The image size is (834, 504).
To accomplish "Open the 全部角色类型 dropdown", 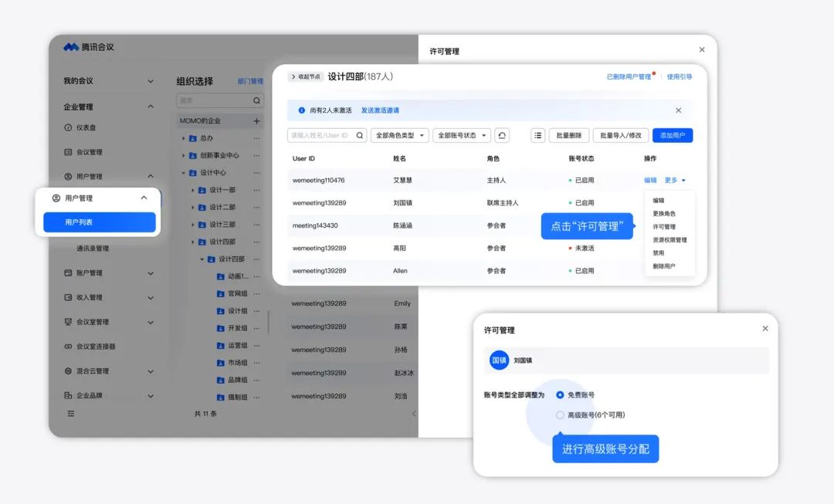I will 399,135.
